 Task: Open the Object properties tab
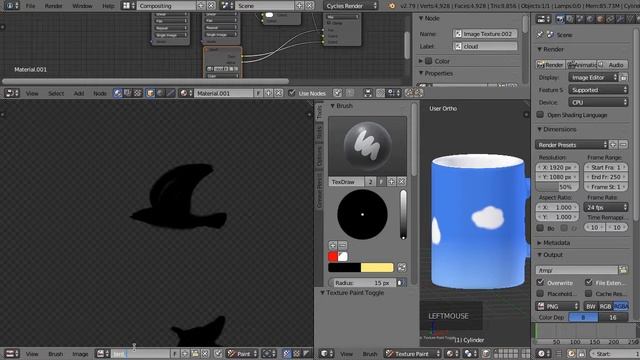(x=600, y=19)
